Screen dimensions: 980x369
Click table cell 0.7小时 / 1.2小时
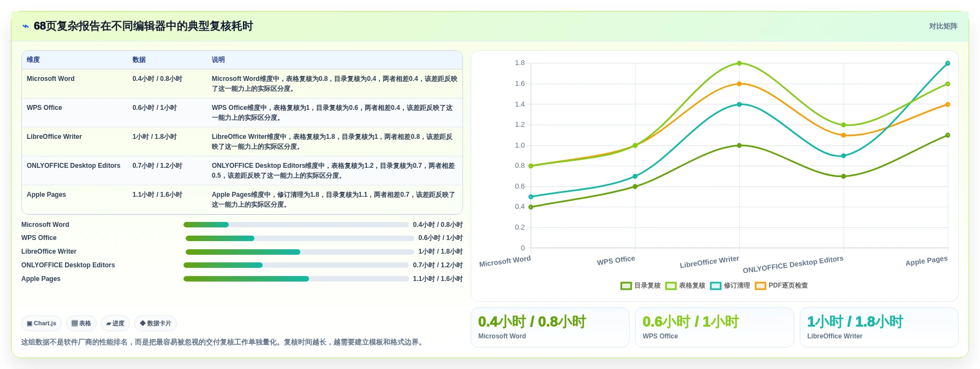tap(157, 166)
